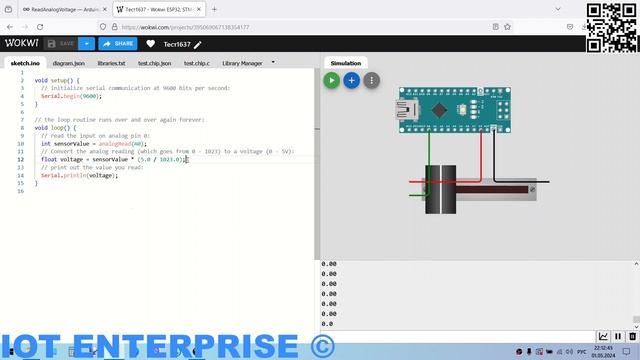Open the dropdown arrow next to Save
This screenshot has height=360, width=640.
[87, 44]
